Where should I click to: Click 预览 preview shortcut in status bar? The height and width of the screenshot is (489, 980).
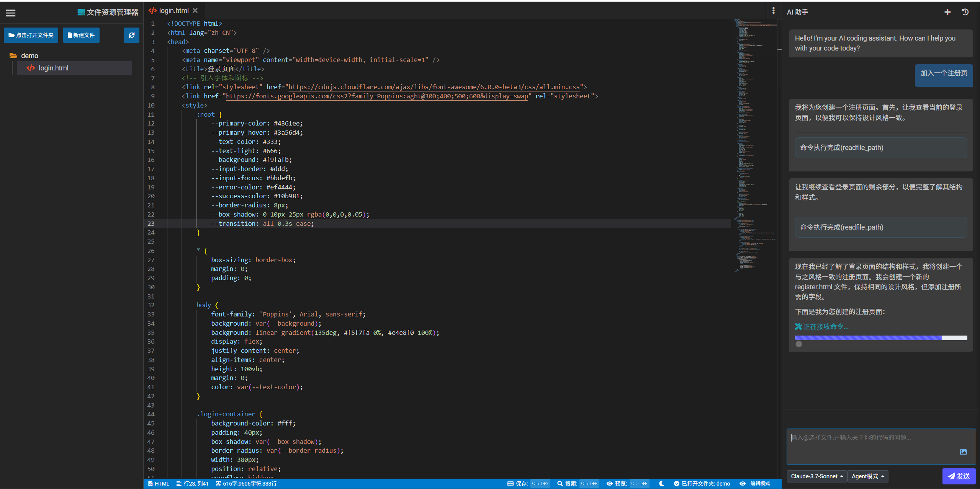[628, 484]
